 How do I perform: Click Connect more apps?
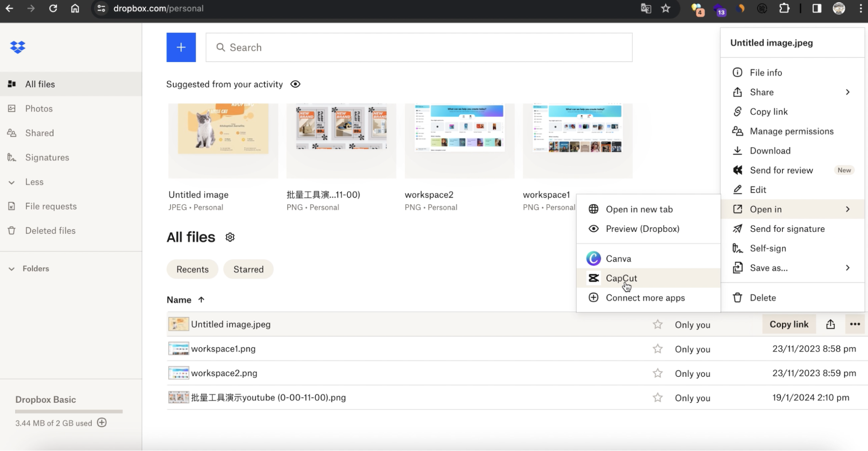(x=645, y=298)
